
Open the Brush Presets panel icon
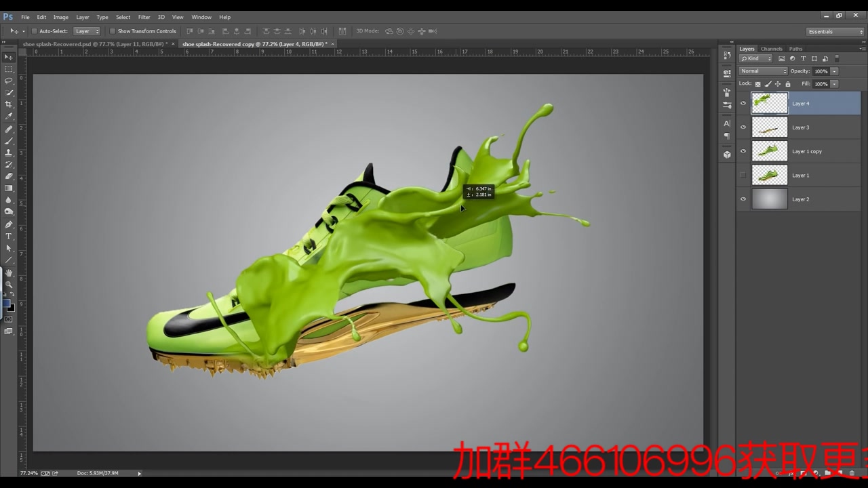(727, 104)
